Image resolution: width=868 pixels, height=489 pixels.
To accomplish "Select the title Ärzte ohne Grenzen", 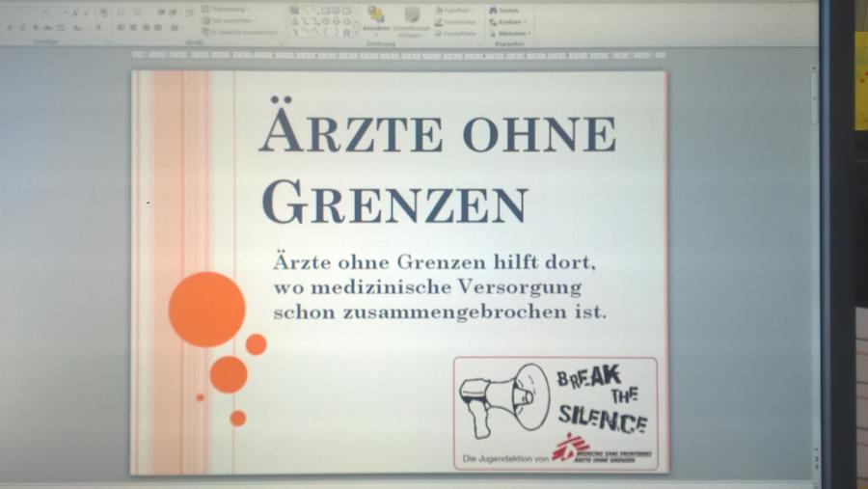I will coord(437,161).
